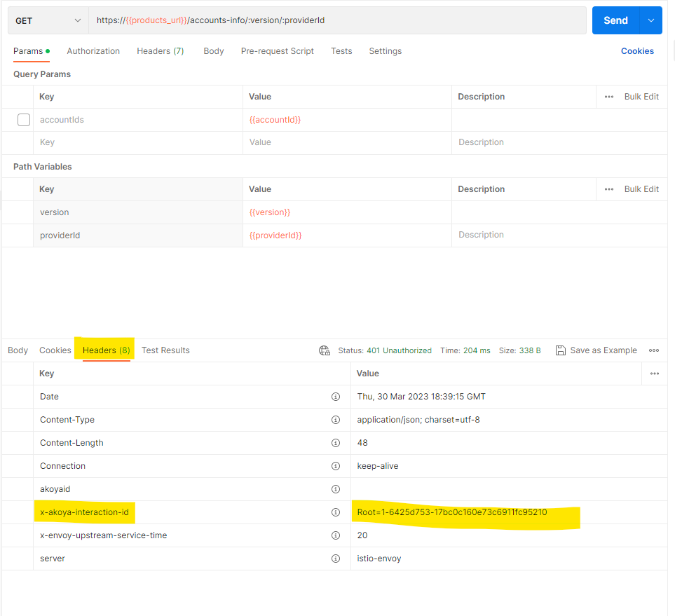Click the info icon beside Date header
675x616 pixels.
click(335, 397)
